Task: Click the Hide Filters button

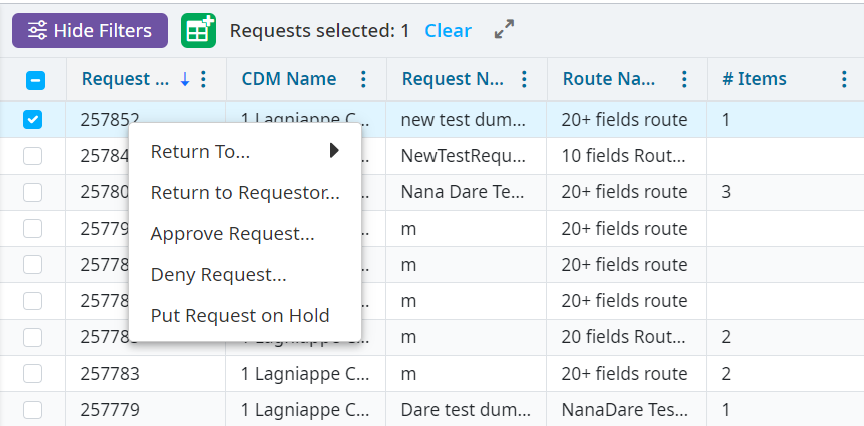Action: tap(90, 31)
